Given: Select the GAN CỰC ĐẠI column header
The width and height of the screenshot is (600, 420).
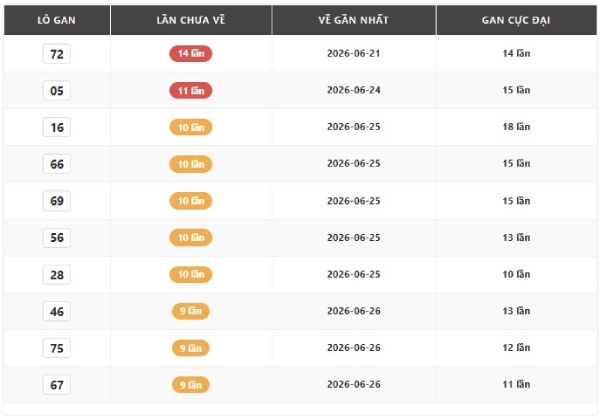Looking at the screenshot, I should tap(516, 20).
